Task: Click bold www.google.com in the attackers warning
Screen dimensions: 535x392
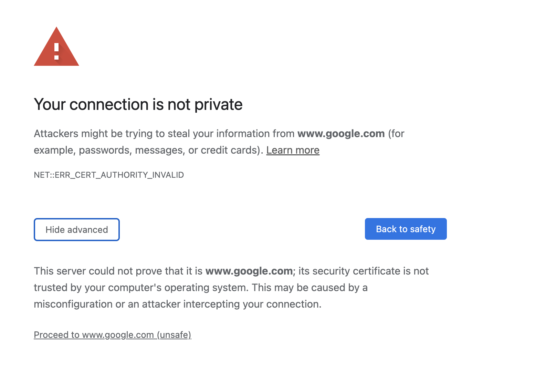Action: point(341,134)
